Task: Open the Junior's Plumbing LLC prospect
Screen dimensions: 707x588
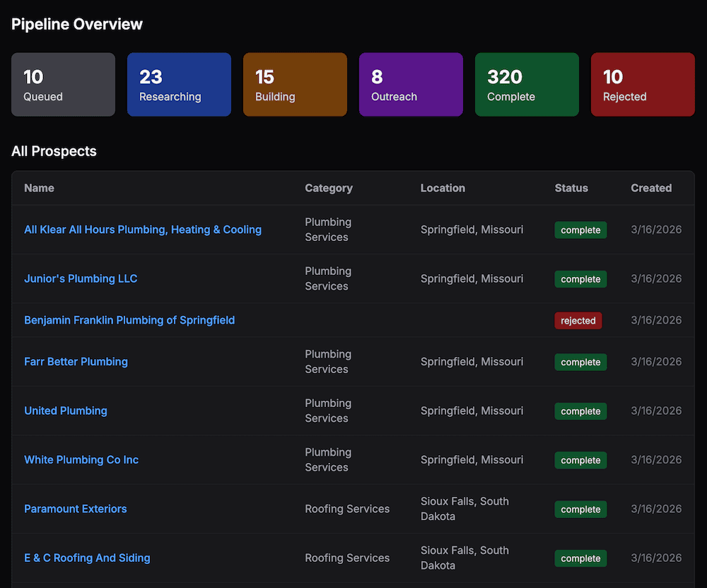Action: coord(81,278)
